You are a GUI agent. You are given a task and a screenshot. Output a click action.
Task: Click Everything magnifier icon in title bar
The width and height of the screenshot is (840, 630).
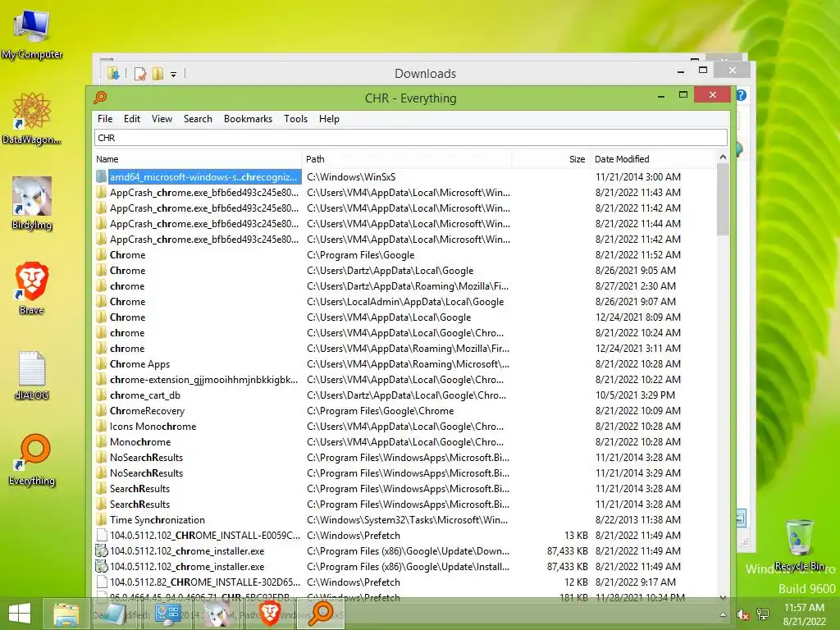click(100, 98)
